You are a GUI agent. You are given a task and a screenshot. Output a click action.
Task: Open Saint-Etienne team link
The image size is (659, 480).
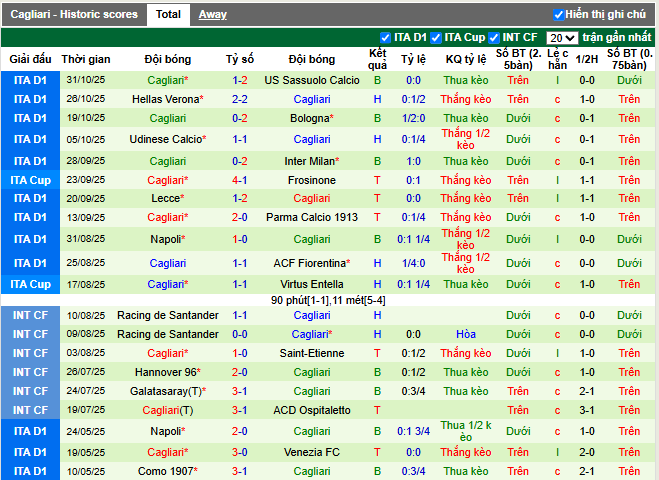pos(312,353)
